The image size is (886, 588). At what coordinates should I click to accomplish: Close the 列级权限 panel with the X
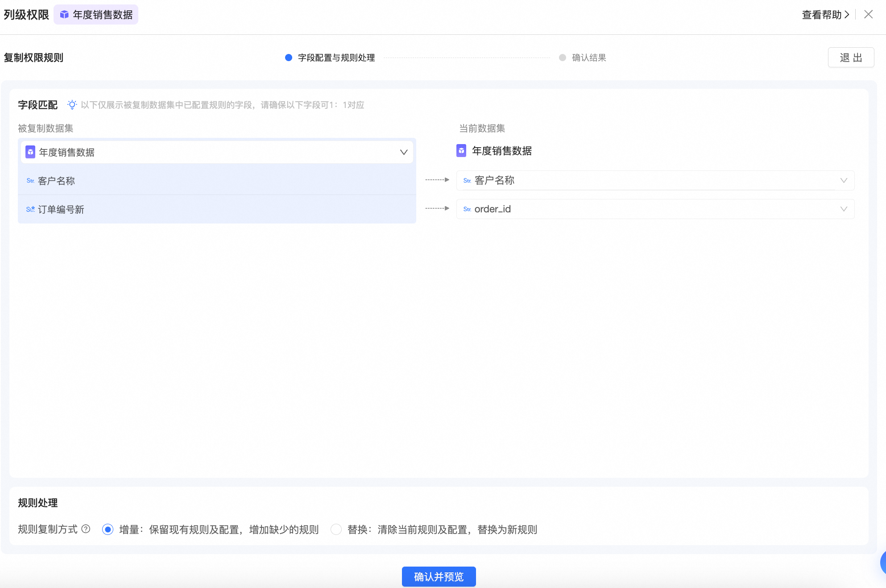[x=868, y=15]
